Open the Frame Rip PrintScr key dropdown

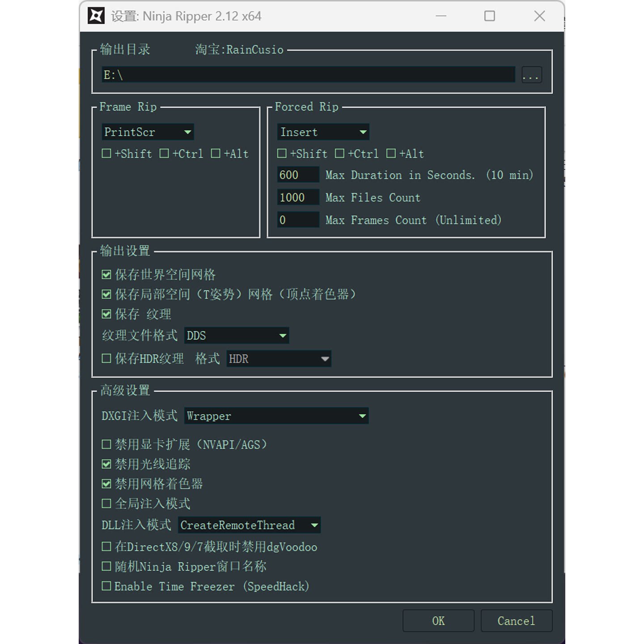148,132
